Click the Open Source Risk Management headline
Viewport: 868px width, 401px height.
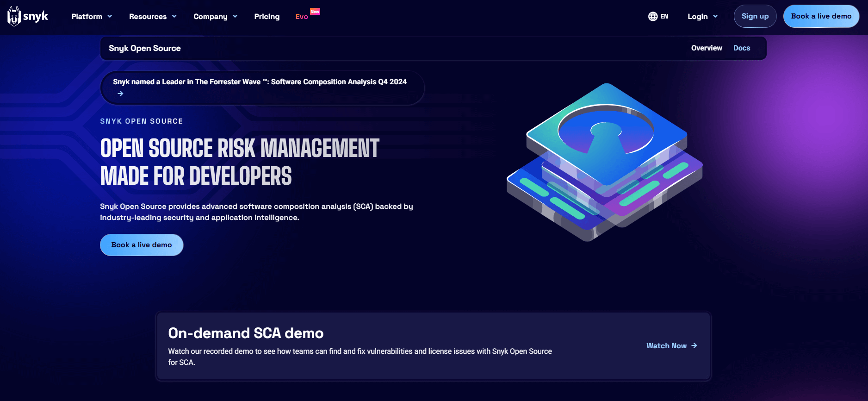(x=240, y=162)
